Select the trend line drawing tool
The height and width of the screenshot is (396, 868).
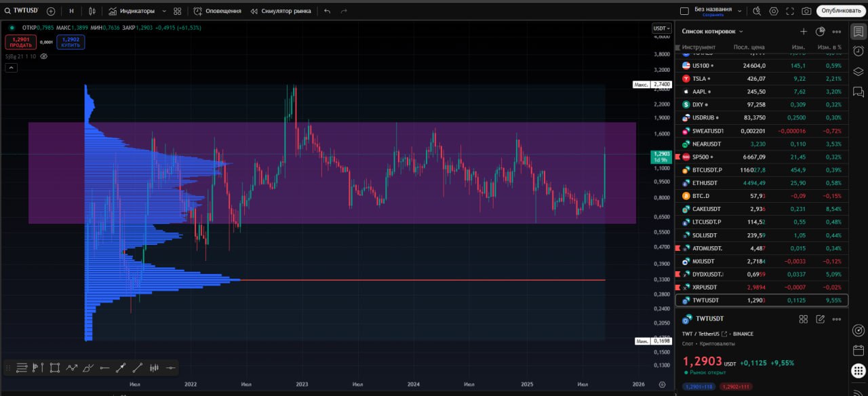point(137,368)
